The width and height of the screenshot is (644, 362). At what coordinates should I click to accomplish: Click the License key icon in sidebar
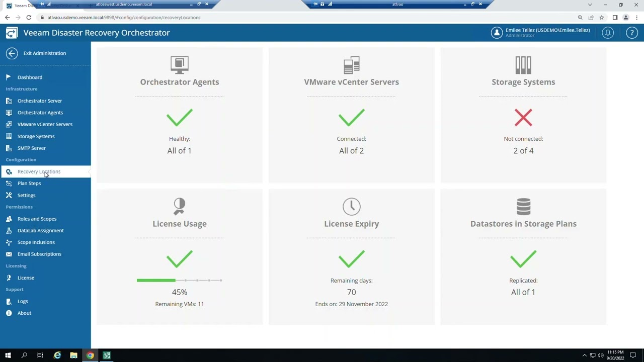click(x=9, y=278)
